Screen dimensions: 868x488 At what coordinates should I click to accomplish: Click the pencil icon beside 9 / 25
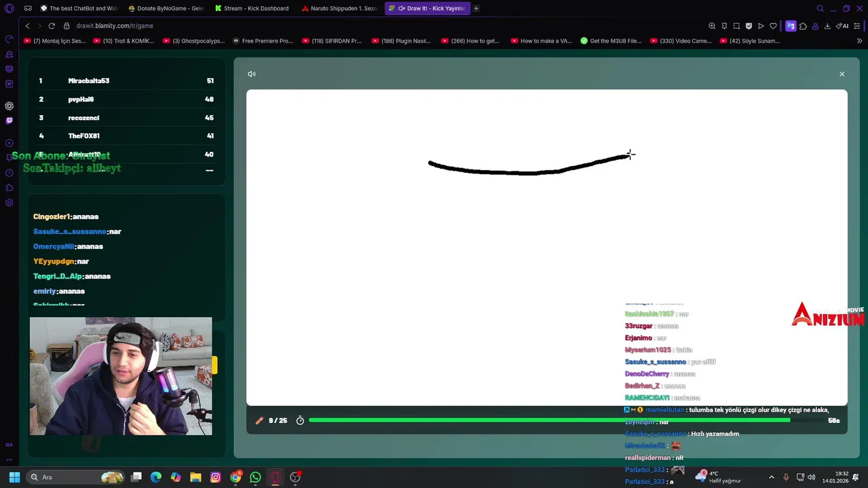259,421
